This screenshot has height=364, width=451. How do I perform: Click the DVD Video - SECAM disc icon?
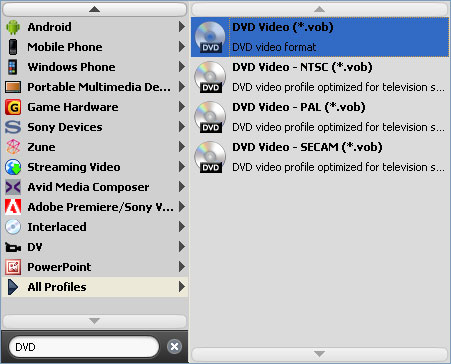pyautogui.click(x=210, y=157)
